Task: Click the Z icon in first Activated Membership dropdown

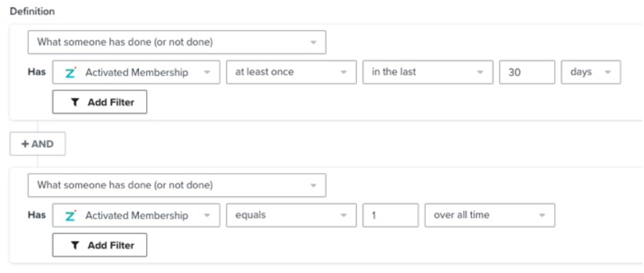Action: click(x=70, y=73)
